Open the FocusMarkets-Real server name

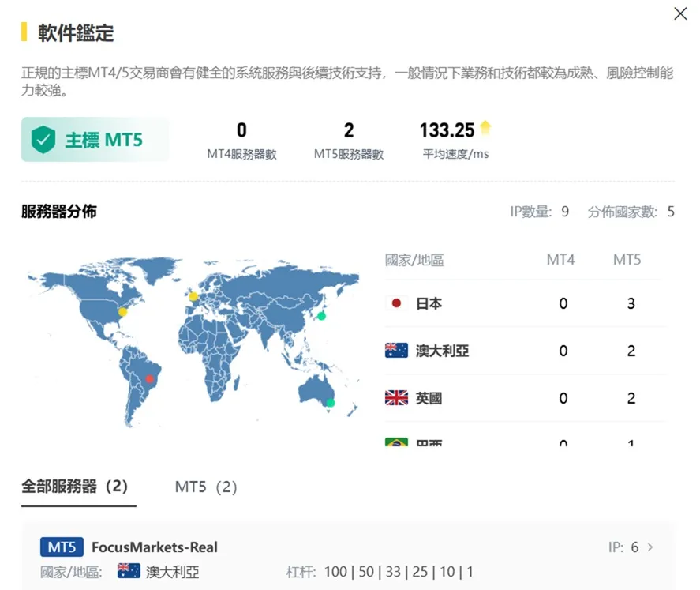click(155, 547)
